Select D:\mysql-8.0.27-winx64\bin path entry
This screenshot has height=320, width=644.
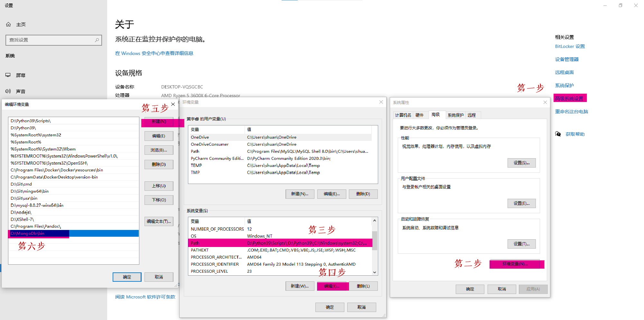pyautogui.click(x=74, y=205)
